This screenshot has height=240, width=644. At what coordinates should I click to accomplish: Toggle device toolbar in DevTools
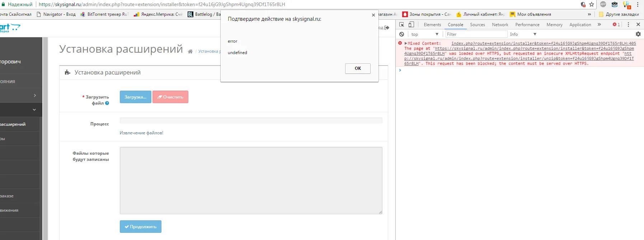point(411,24)
